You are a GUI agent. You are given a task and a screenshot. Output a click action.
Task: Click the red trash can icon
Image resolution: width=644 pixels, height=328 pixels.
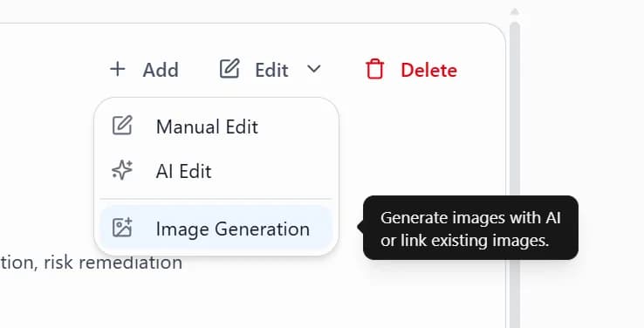click(x=374, y=69)
